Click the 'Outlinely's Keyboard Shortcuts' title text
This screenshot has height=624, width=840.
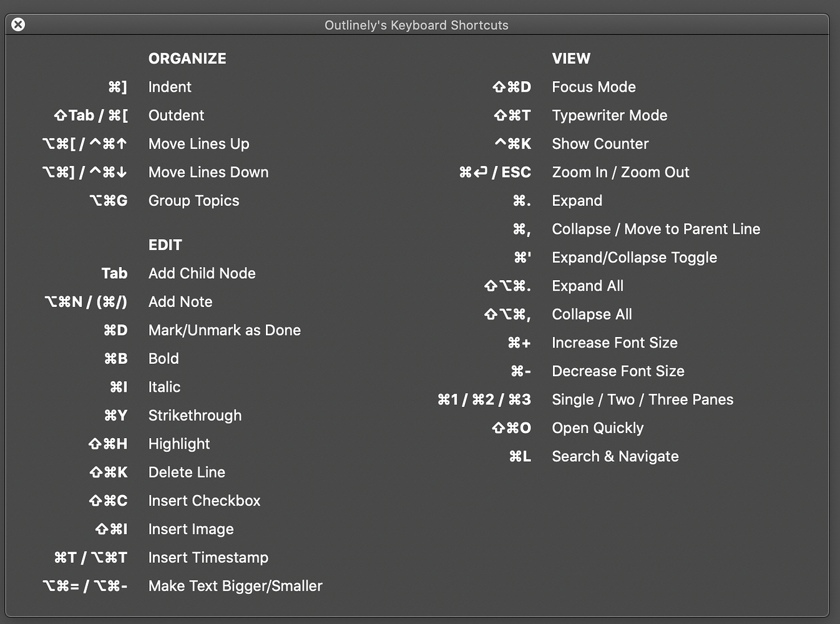(x=416, y=26)
